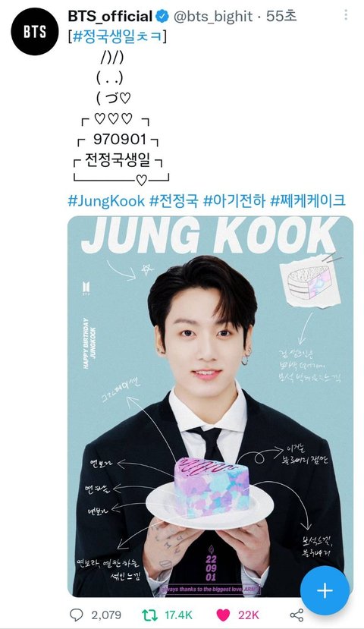
Task: Open the BTS profile avatar
Action: pyautogui.click(x=35, y=32)
